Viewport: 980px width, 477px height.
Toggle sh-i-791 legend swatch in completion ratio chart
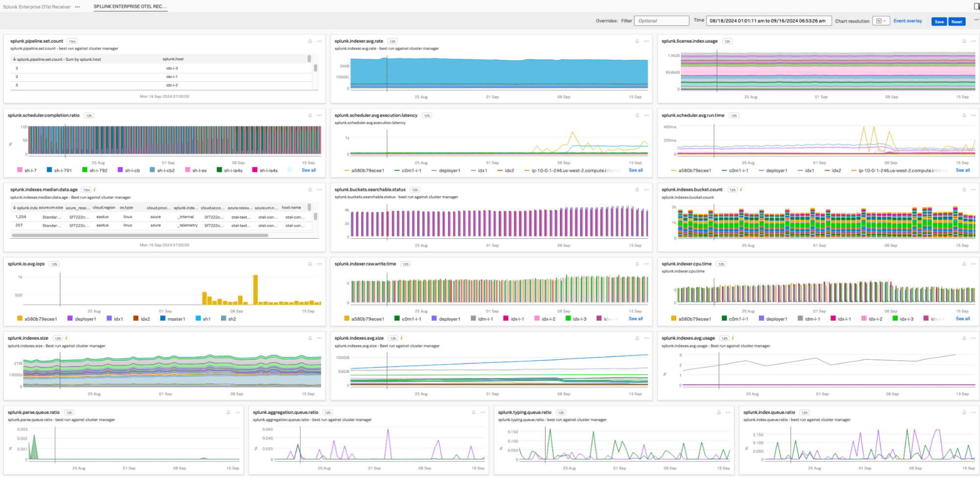[50, 170]
